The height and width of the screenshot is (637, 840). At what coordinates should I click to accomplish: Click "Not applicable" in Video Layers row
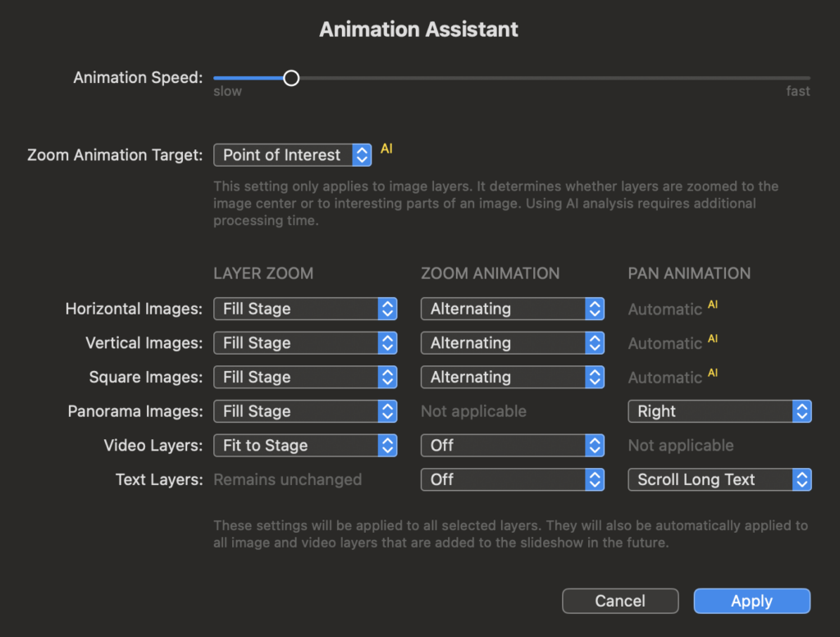tap(681, 446)
